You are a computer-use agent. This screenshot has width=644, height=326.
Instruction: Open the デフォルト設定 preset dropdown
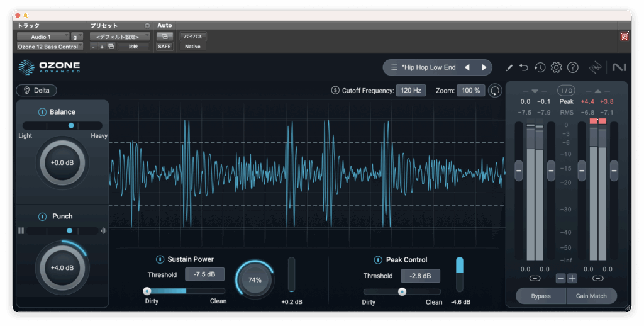(x=119, y=37)
